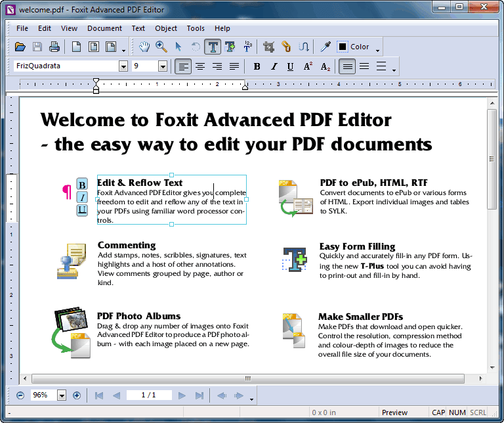The image size is (504, 423).
Task: Select the Hand pan tool
Action: click(144, 47)
